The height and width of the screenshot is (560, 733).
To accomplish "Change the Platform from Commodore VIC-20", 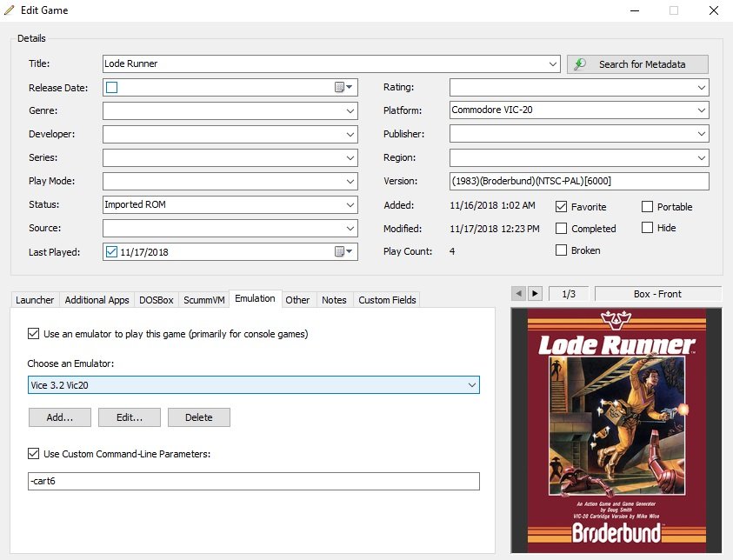I will 701,110.
